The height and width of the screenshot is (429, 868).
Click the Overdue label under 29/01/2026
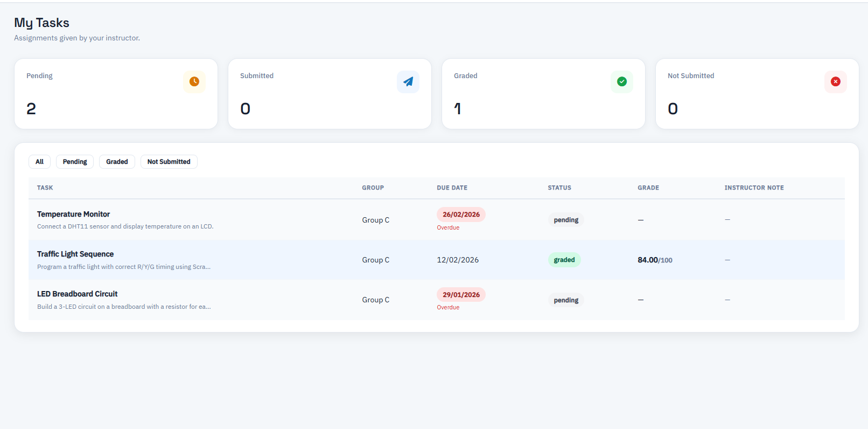pyautogui.click(x=448, y=307)
